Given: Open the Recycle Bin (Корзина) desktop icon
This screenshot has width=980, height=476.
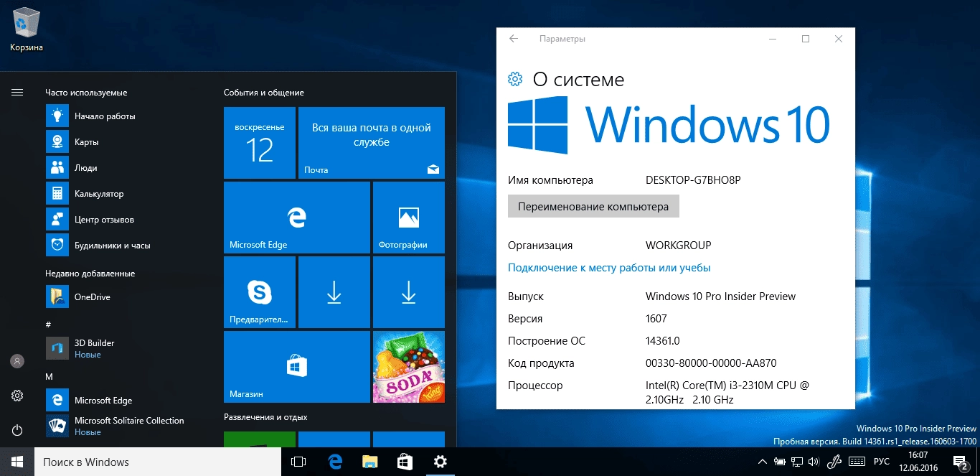Looking at the screenshot, I should pyautogui.click(x=27, y=29).
